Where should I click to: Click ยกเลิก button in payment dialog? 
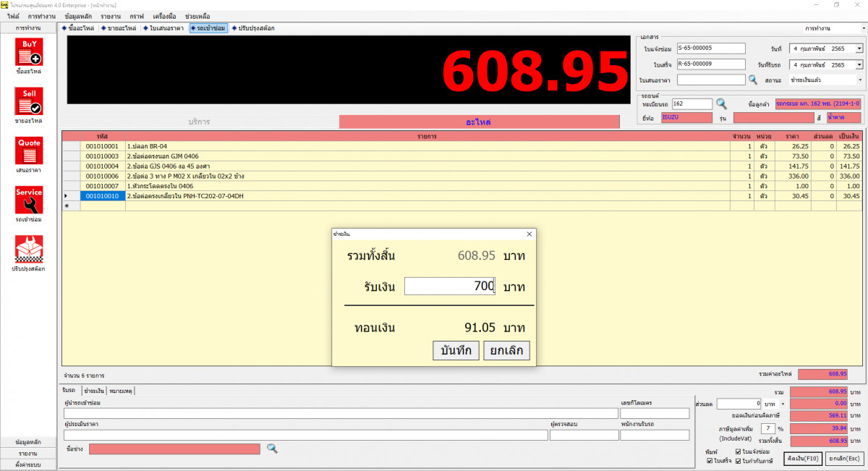(506, 351)
